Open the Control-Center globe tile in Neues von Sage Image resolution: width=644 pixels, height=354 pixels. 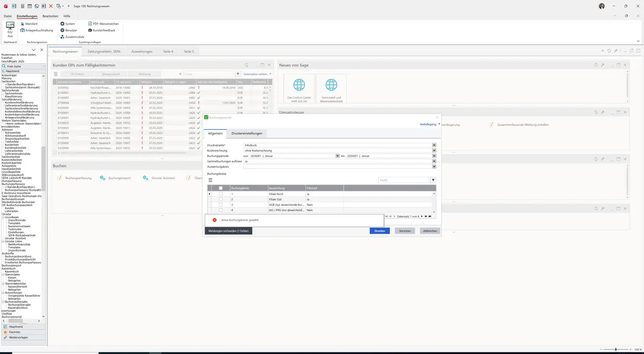299,88
